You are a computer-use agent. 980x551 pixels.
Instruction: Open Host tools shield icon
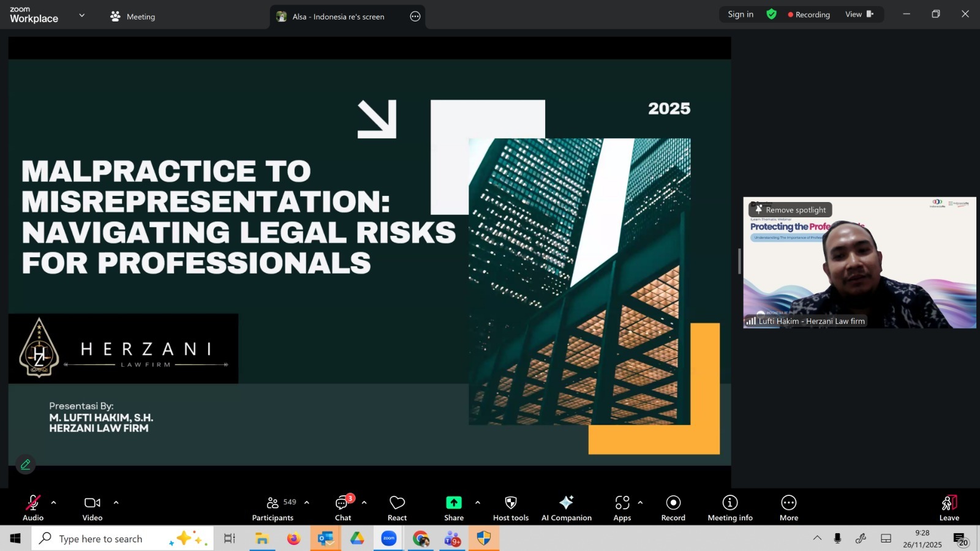coord(511,508)
